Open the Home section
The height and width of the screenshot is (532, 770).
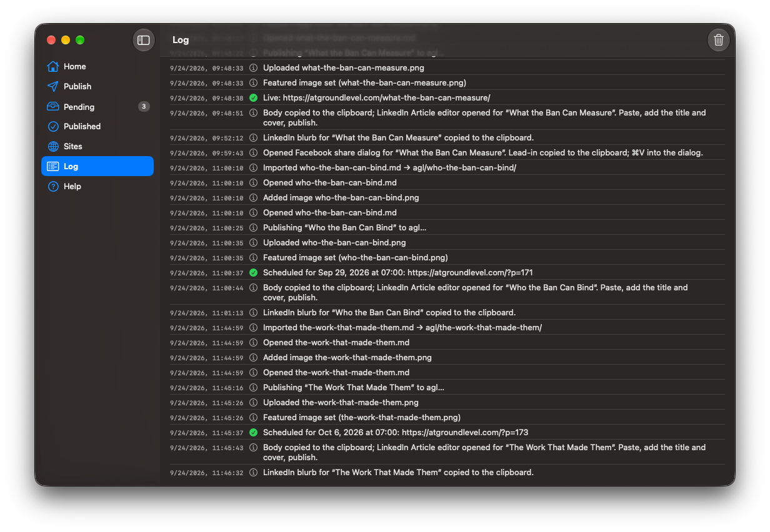click(x=97, y=66)
